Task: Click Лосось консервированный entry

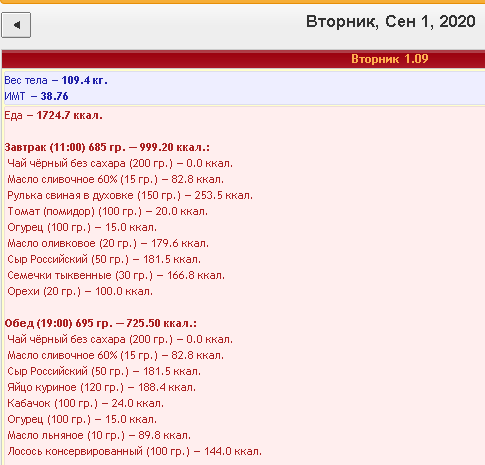Action: [x=134, y=451]
